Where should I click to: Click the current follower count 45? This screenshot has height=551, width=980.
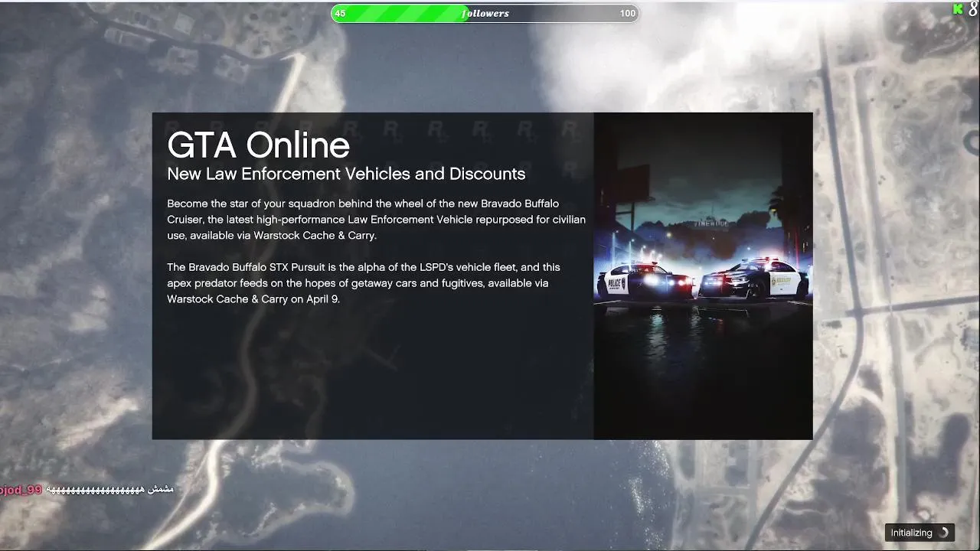click(340, 13)
